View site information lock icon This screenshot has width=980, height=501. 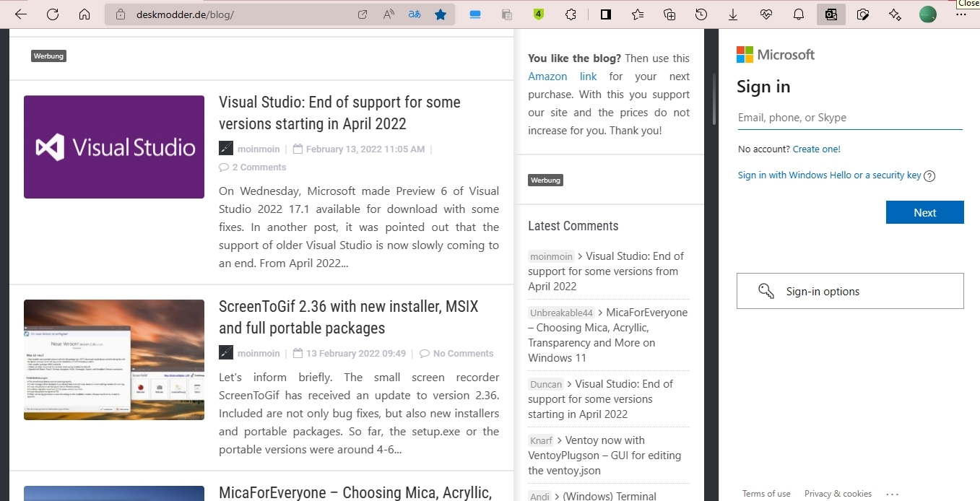pyautogui.click(x=121, y=14)
